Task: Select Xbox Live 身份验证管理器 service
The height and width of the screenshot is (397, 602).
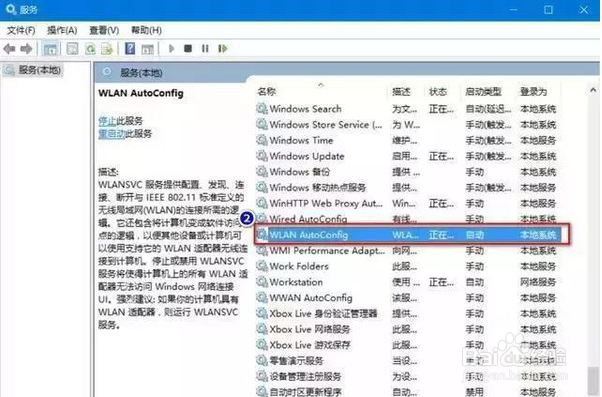Action: click(407, 314)
